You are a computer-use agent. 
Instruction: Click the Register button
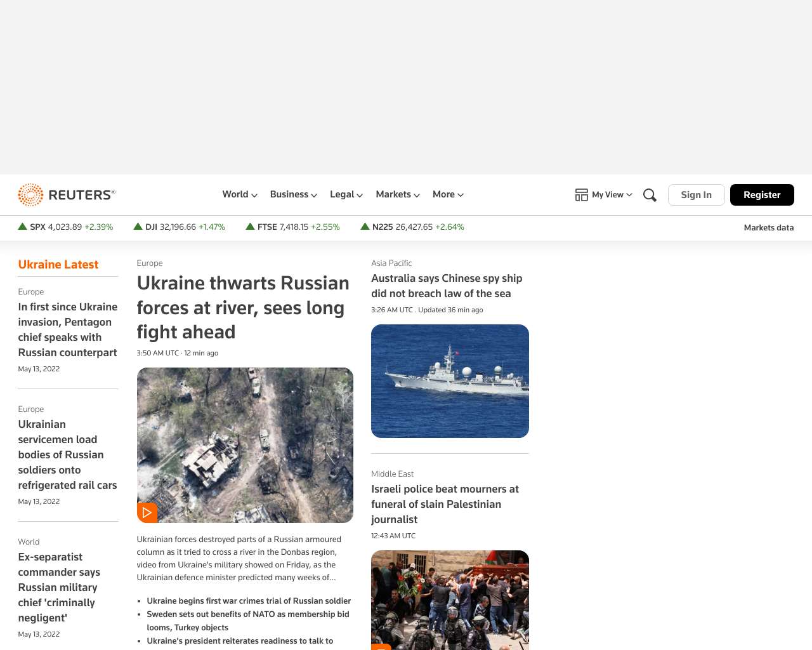(x=762, y=195)
